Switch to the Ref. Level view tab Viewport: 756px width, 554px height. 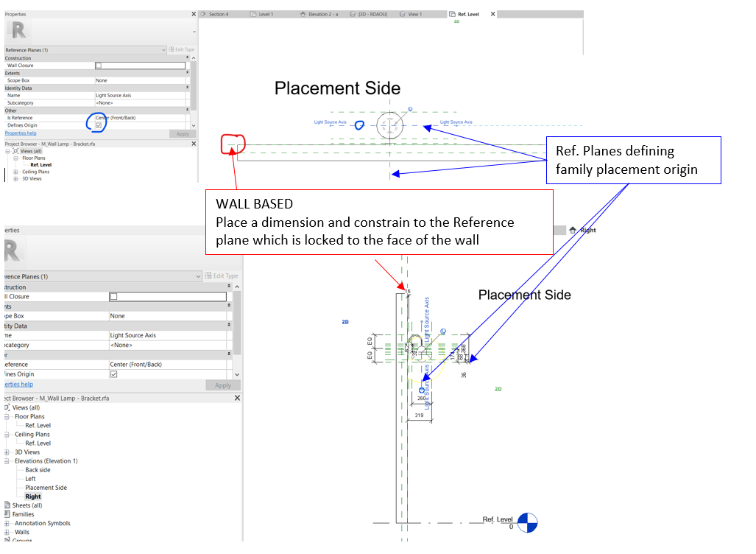point(469,13)
